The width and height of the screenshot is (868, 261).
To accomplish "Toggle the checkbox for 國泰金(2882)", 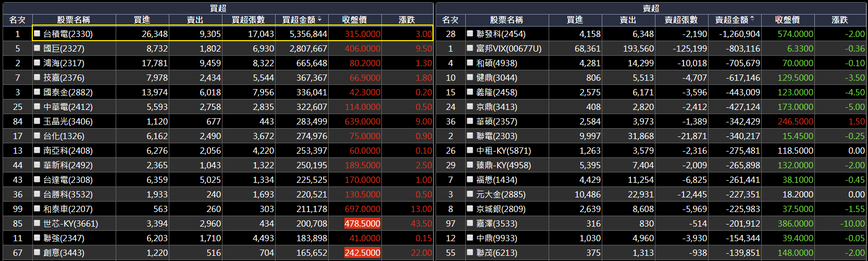I will pos(37,92).
